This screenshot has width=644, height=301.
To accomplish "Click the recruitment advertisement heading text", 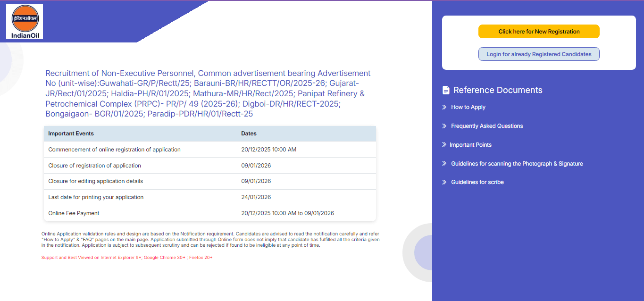I will 208,93.
